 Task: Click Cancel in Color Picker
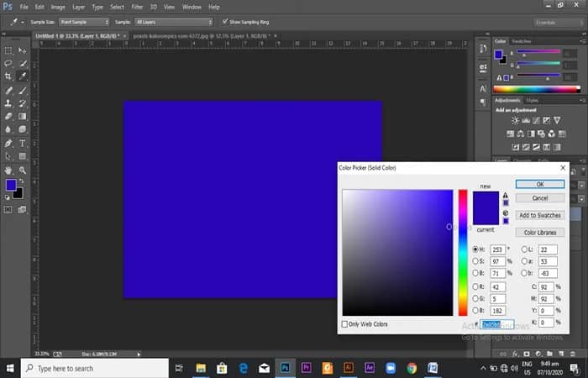(x=540, y=198)
